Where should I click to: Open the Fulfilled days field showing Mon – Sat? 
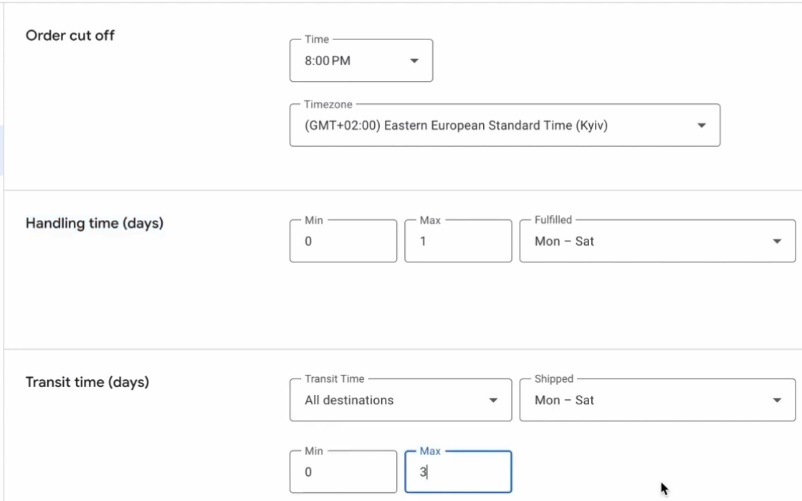pyautogui.click(x=640, y=242)
